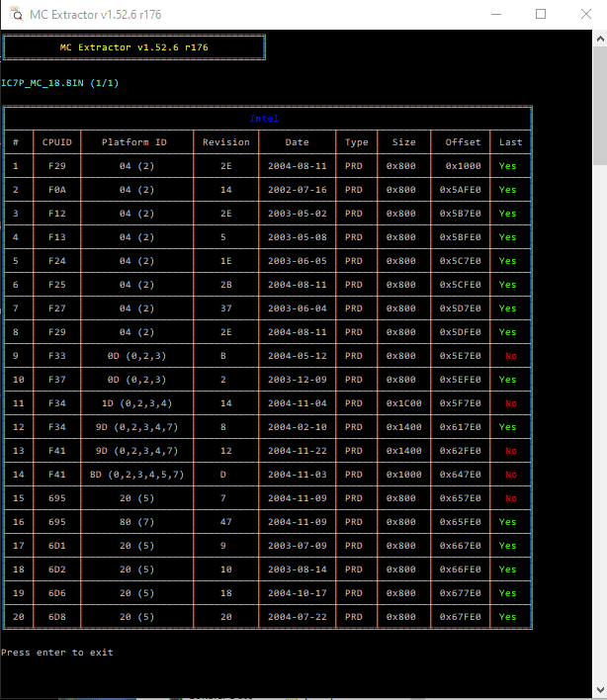
Task: Click the Offset column header
Action: pyautogui.click(x=463, y=142)
